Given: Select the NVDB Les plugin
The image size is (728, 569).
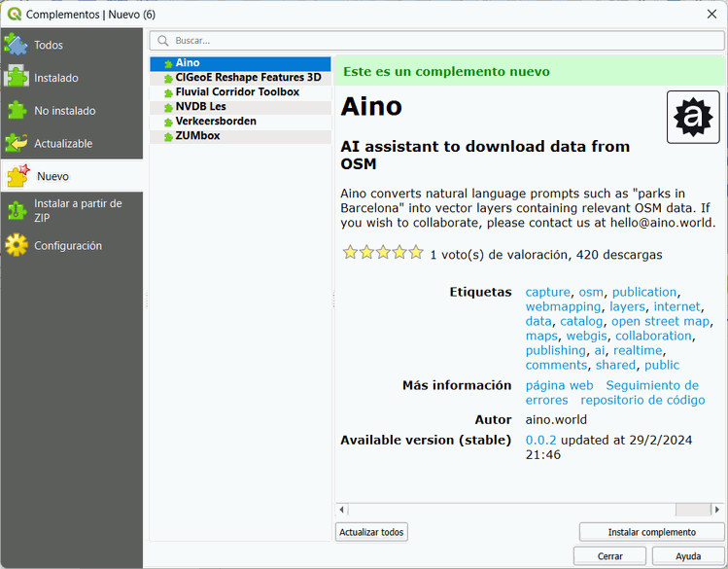Looking at the screenshot, I should coord(240,107).
